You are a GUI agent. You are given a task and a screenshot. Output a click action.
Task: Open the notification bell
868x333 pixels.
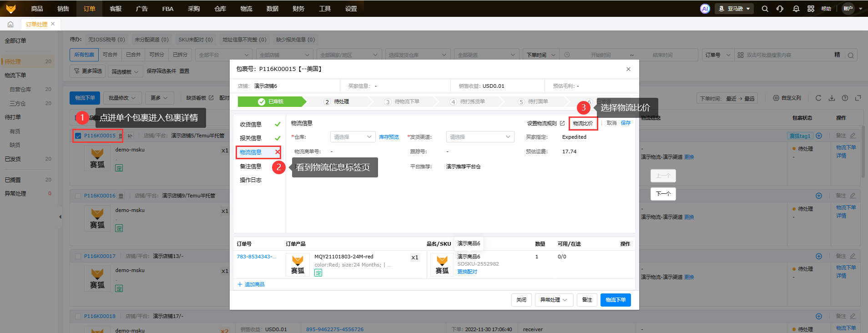click(796, 9)
